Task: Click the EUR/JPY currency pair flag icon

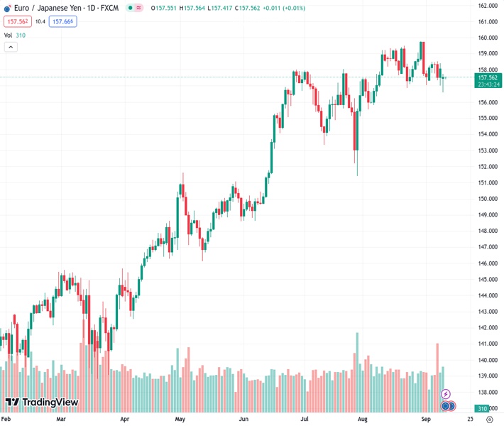Action: click(8, 8)
